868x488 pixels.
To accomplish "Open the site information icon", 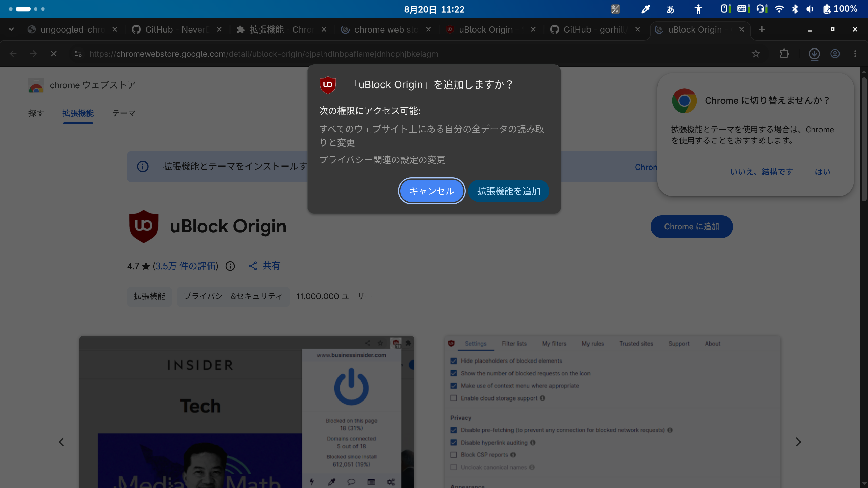I will tap(78, 54).
